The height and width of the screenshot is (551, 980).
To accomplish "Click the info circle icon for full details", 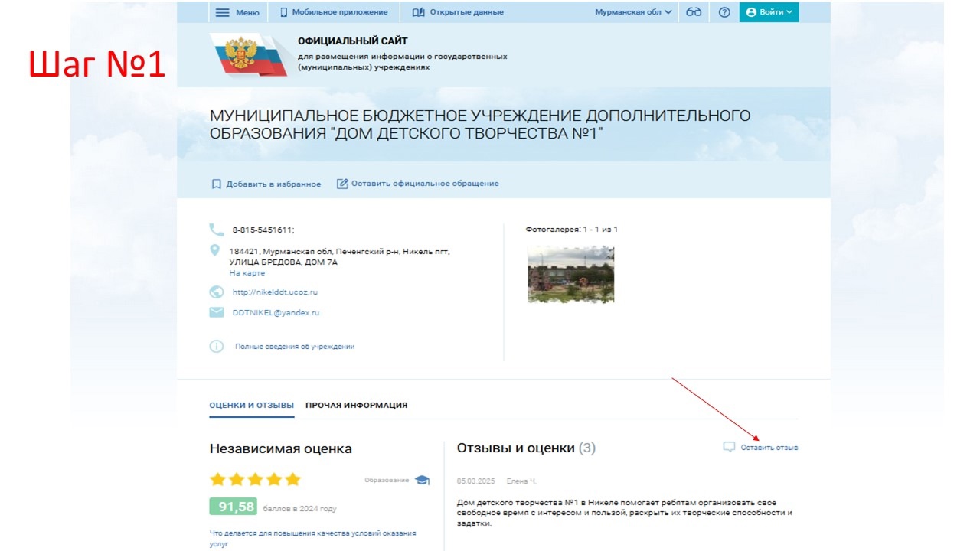I will [217, 346].
